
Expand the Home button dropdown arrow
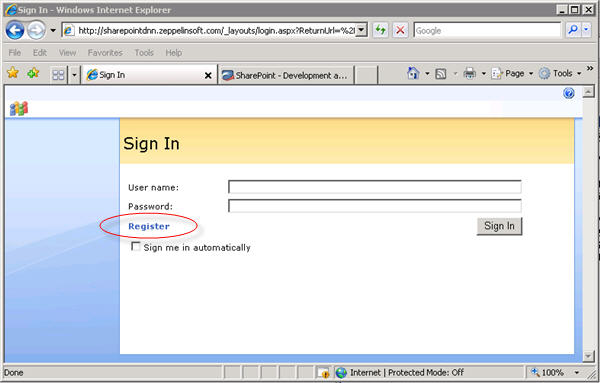click(427, 73)
